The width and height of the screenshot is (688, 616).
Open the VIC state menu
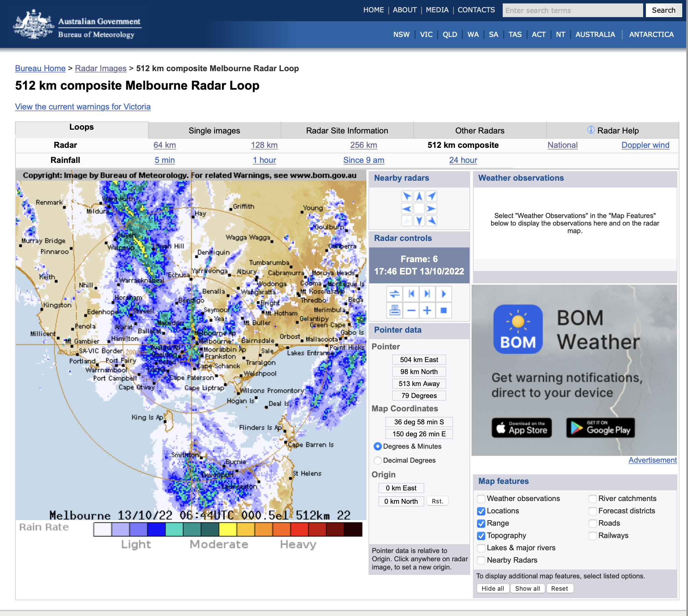coord(426,35)
